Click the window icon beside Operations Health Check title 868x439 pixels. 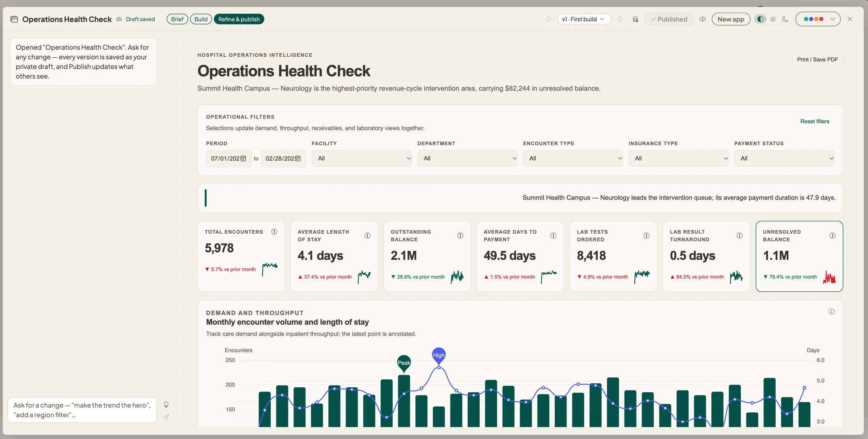14,19
